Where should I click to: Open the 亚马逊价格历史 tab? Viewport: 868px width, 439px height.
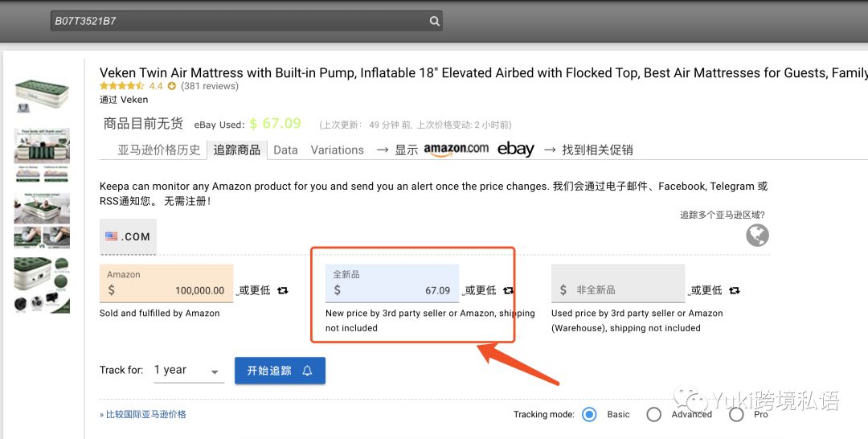pos(159,150)
